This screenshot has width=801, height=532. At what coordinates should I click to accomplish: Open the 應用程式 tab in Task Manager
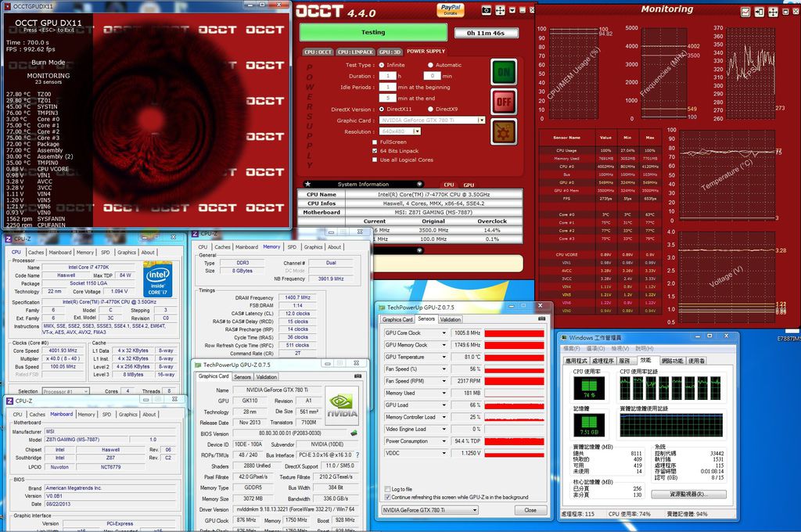pos(577,361)
